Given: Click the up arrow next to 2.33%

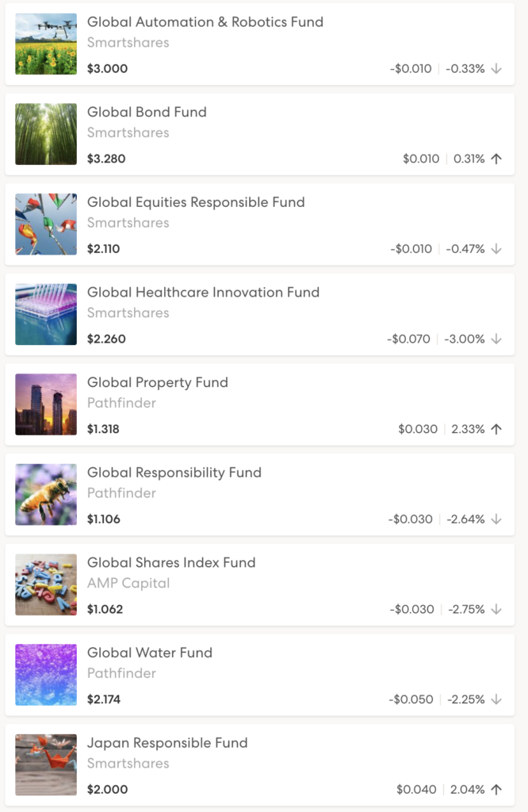Looking at the screenshot, I should (x=496, y=429).
